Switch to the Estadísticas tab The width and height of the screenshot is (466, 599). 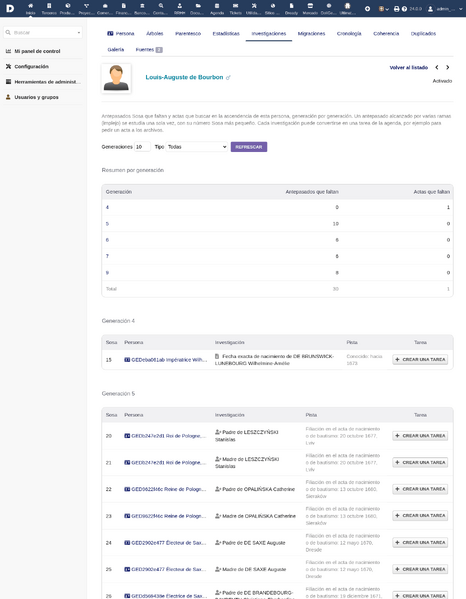[x=226, y=34]
